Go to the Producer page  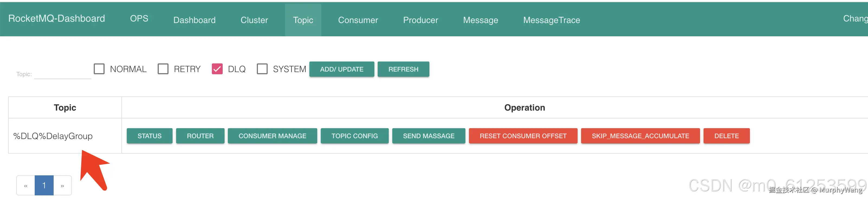point(420,20)
